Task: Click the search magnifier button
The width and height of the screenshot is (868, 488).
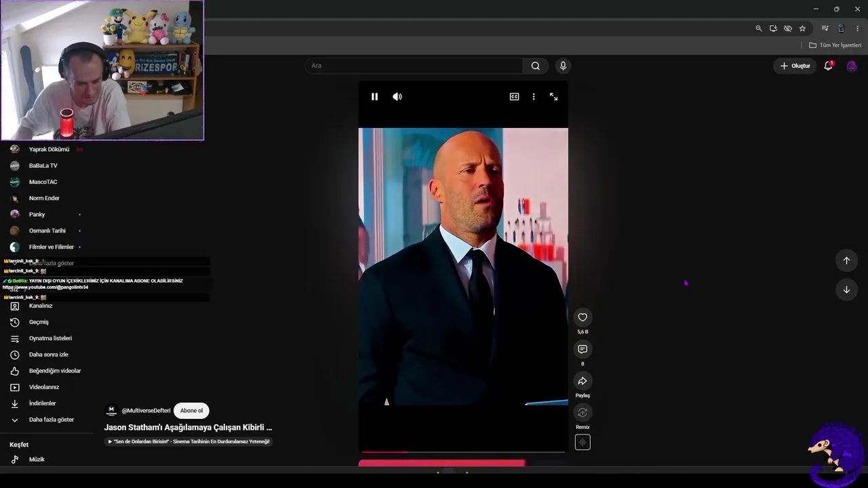Action: click(536, 66)
